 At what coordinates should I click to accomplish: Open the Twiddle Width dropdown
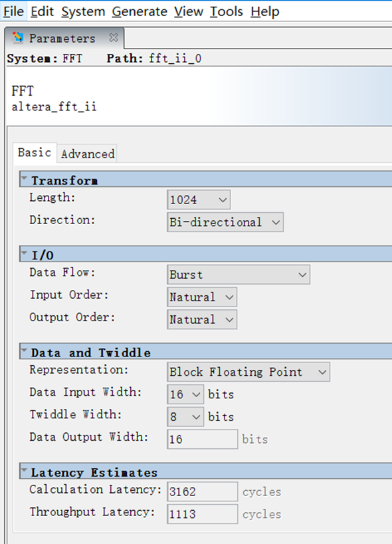pyautogui.click(x=185, y=417)
